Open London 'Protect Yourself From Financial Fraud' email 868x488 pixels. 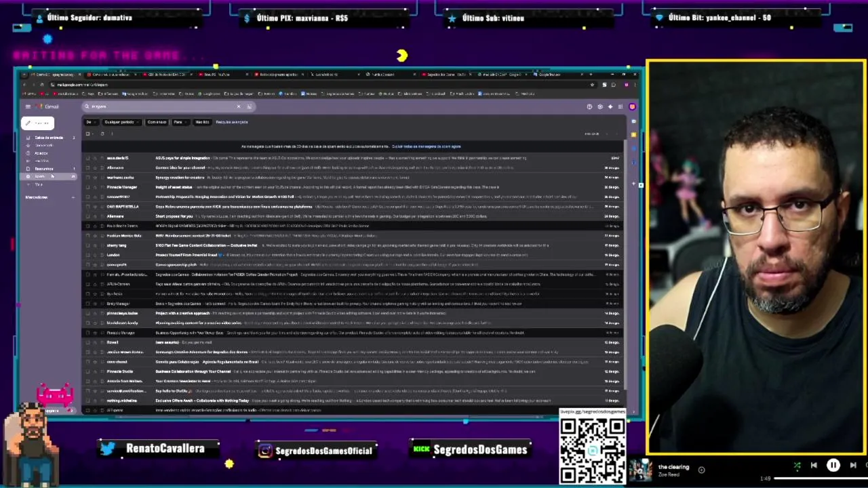click(353, 255)
